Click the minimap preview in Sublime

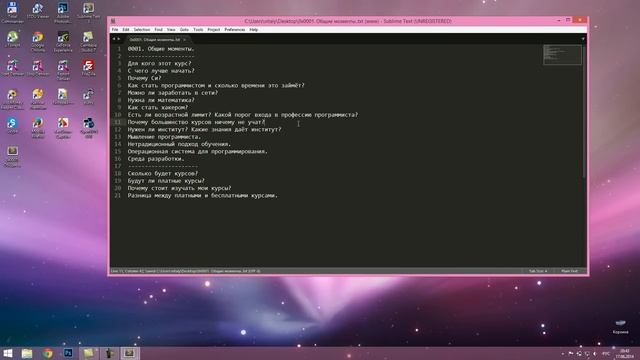tap(562, 54)
